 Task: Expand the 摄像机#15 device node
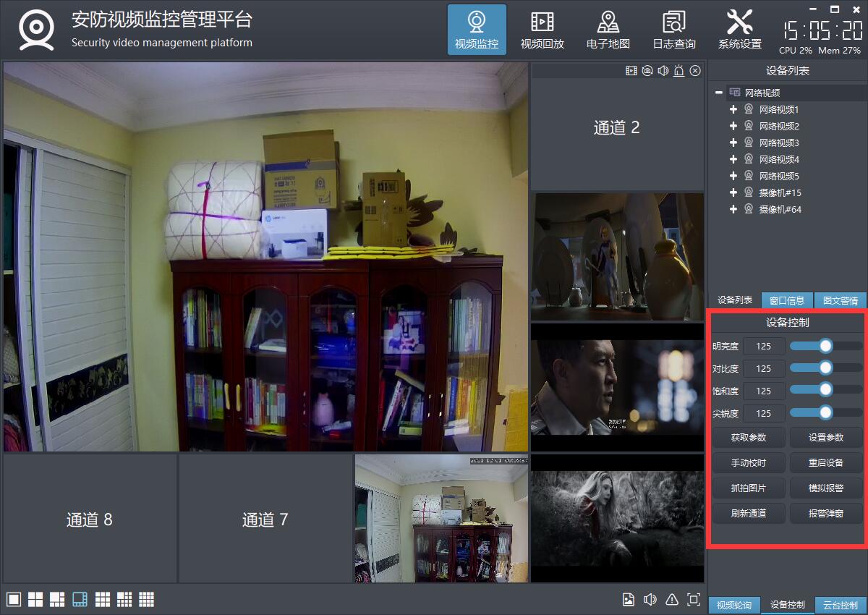pos(733,192)
